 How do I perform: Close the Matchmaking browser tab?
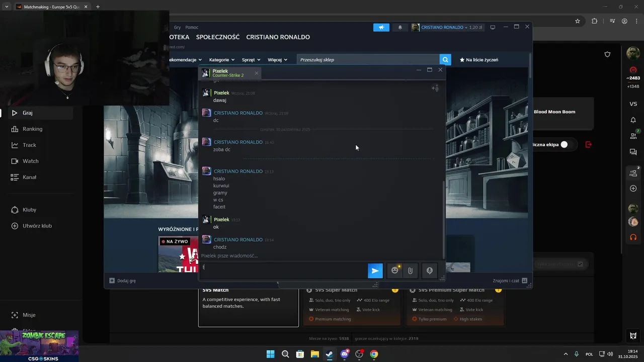(86, 7)
